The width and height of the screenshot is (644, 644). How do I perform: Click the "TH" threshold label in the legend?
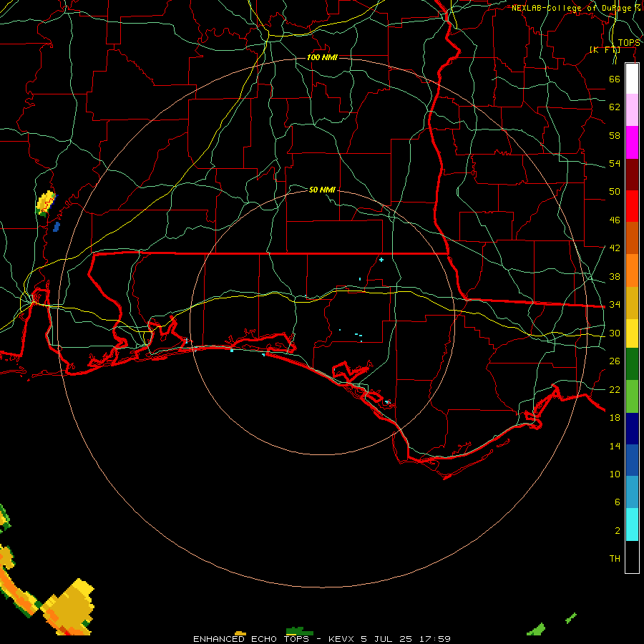615,559
